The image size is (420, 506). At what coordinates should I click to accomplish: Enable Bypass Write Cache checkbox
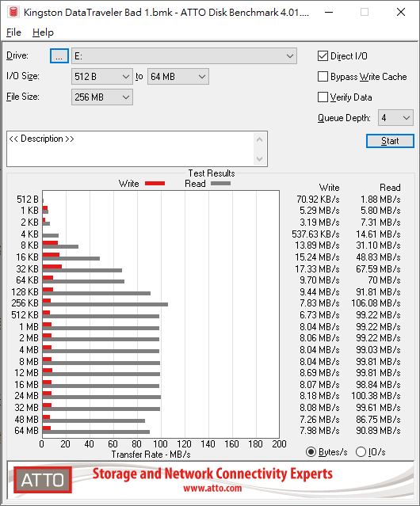(x=323, y=77)
